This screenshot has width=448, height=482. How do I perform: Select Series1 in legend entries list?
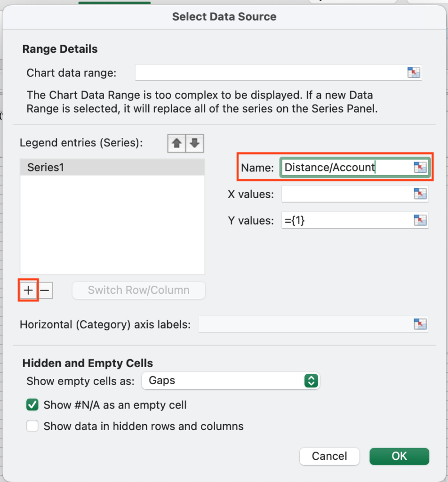click(x=112, y=167)
